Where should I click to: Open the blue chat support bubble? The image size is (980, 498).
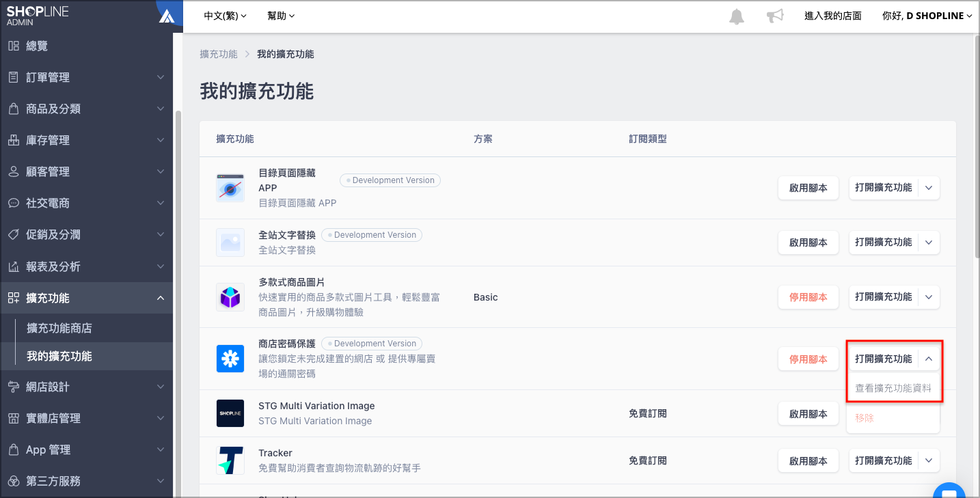(949, 490)
